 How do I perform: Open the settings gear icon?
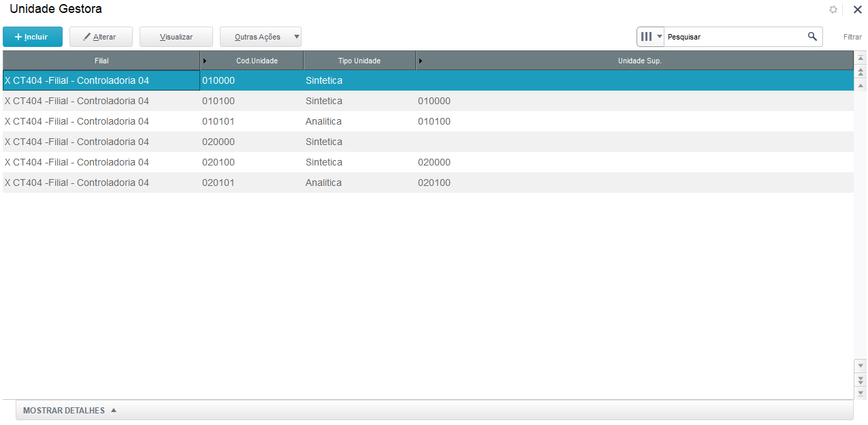[x=833, y=10]
